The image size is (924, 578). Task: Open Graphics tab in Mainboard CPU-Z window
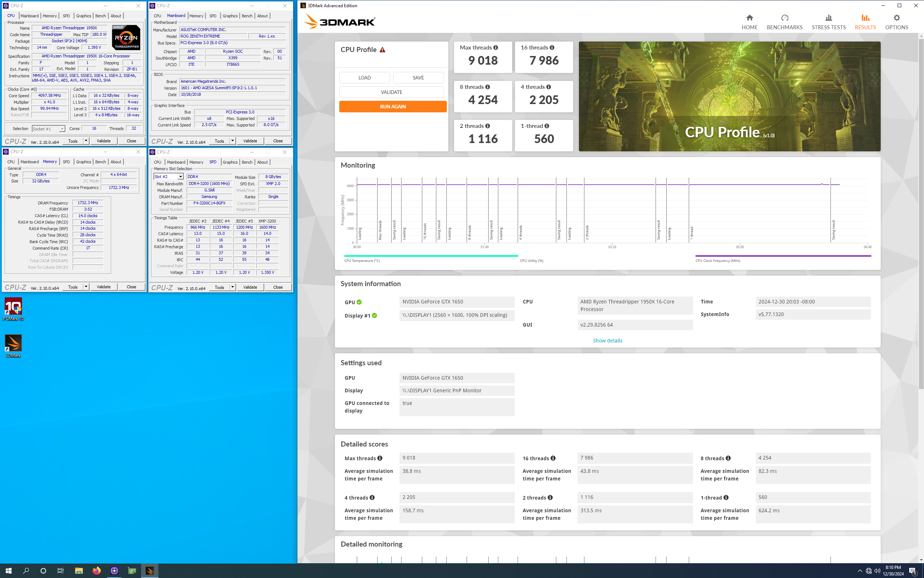(230, 16)
